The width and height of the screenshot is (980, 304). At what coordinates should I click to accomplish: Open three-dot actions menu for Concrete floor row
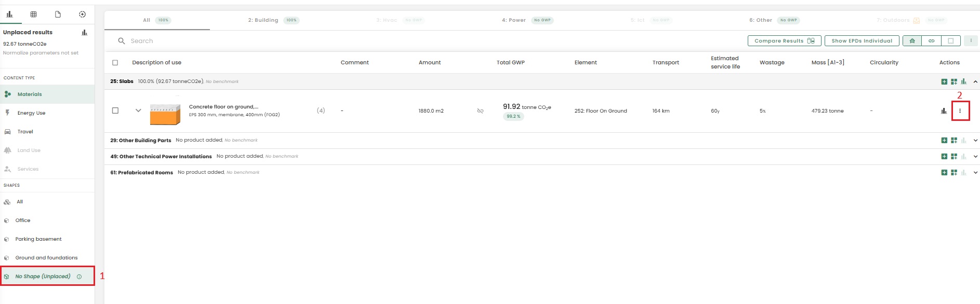[960, 111]
